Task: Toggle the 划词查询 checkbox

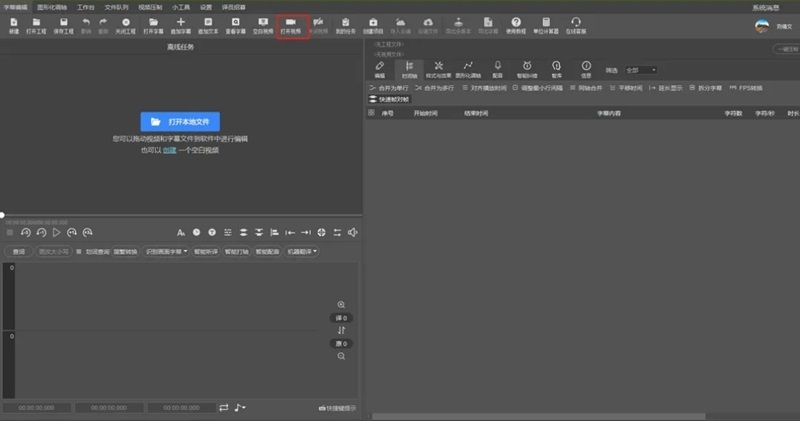Action: coord(80,251)
